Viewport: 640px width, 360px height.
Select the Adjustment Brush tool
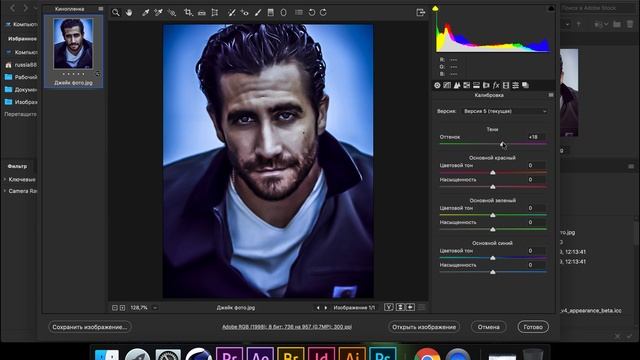[x=258, y=13]
